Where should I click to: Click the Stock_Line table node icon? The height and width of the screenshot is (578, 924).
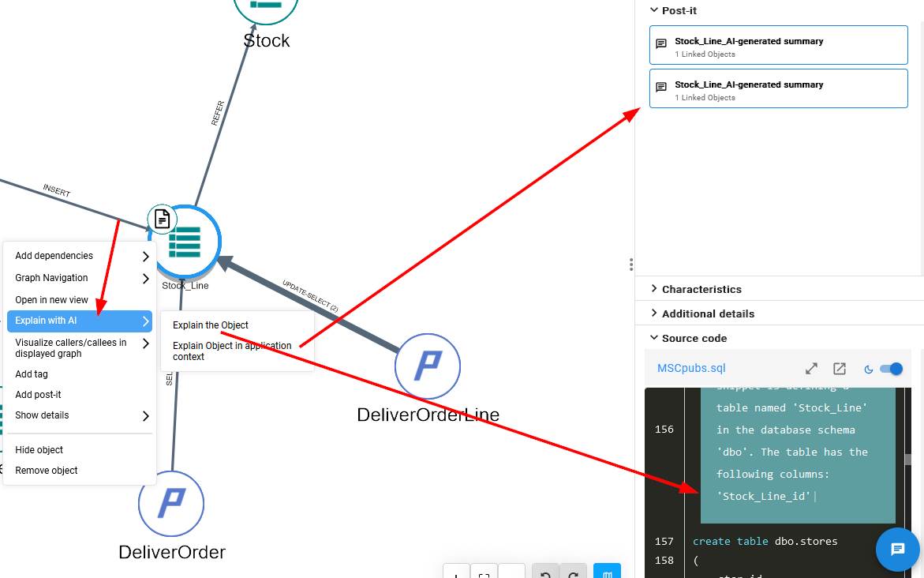click(185, 242)
